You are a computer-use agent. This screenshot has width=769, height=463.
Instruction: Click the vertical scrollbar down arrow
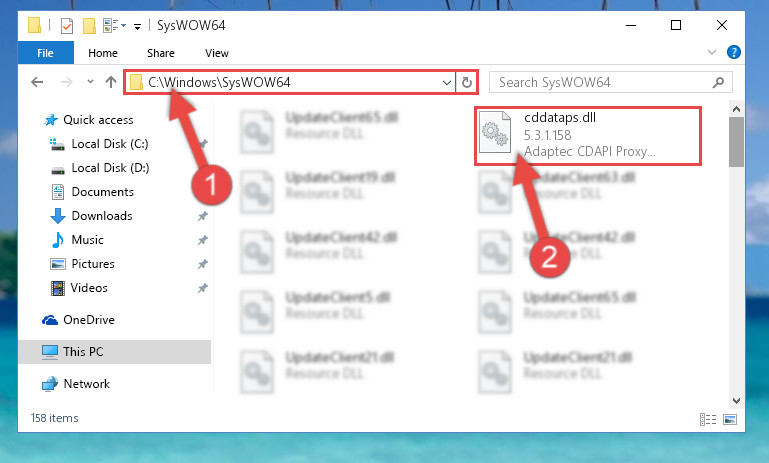click(736, 401)
